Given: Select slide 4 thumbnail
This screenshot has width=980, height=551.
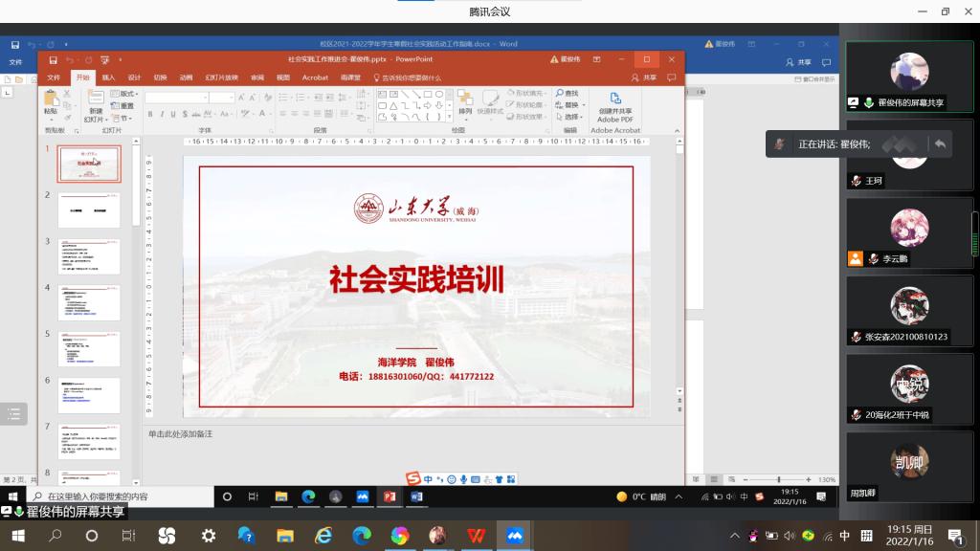Looking at the screenshot, I should click(89, 302).
